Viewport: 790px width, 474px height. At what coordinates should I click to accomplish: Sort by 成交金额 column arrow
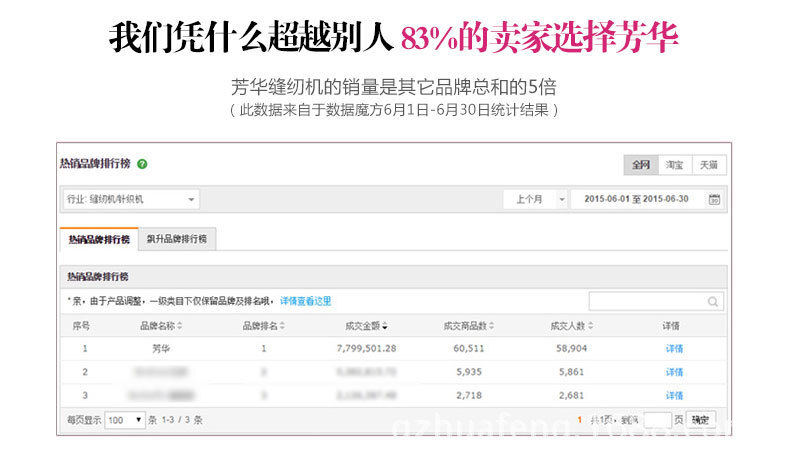pos(385,326)
